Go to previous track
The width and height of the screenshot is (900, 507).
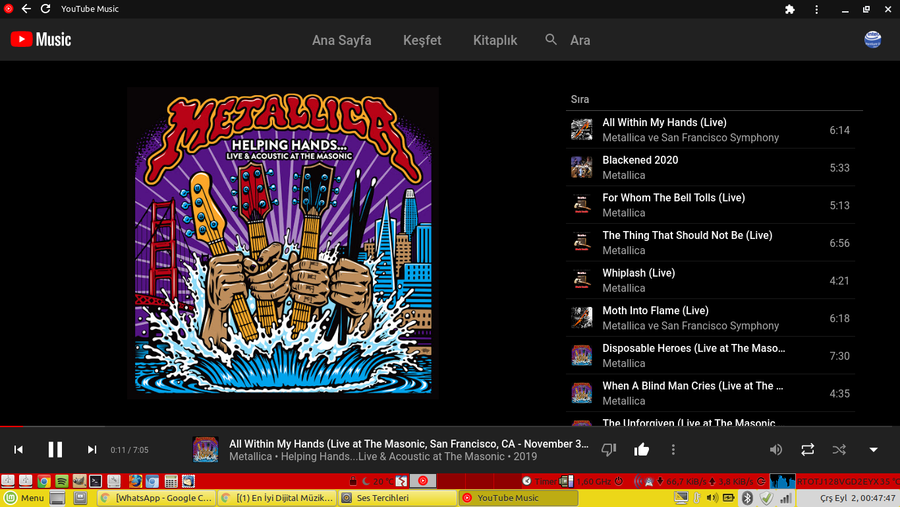point(18,450)
